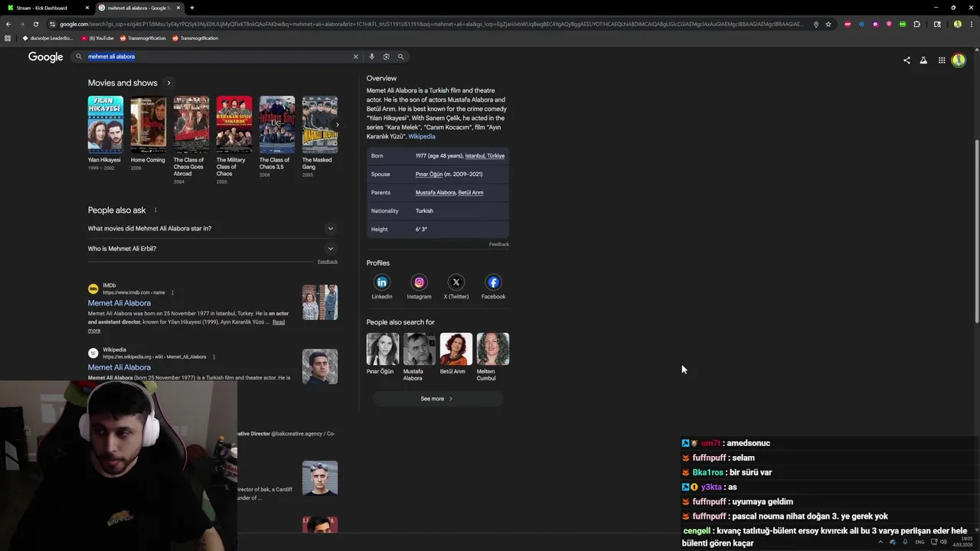This screenshot has width=980, height=551.
Task: Open Mustafa Alabora parent link
Action: (x=435, y=192)
